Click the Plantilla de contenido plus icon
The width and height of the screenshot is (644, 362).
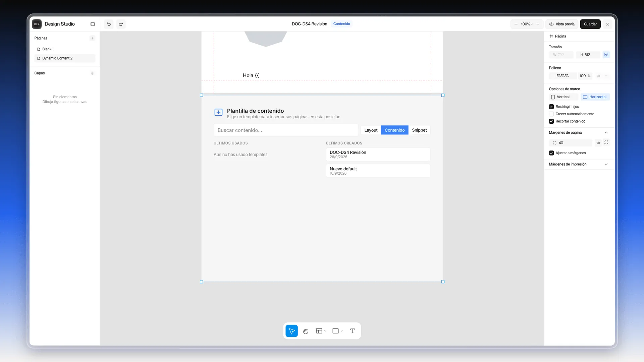click(x=218, y=112)
